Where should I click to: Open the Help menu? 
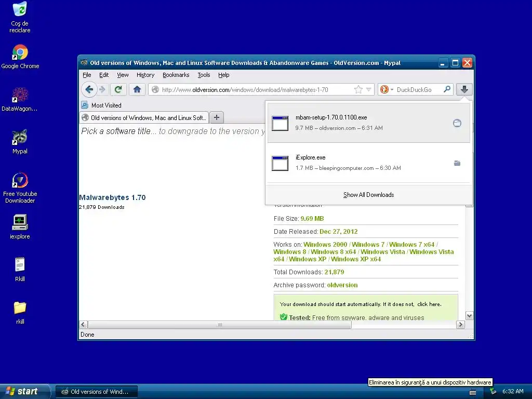[223, 75]
